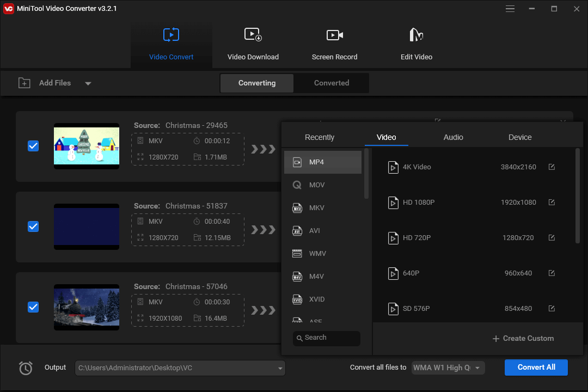Edit the 640P preset settings
Screen dimensions: 588x392
click(552, 273)
